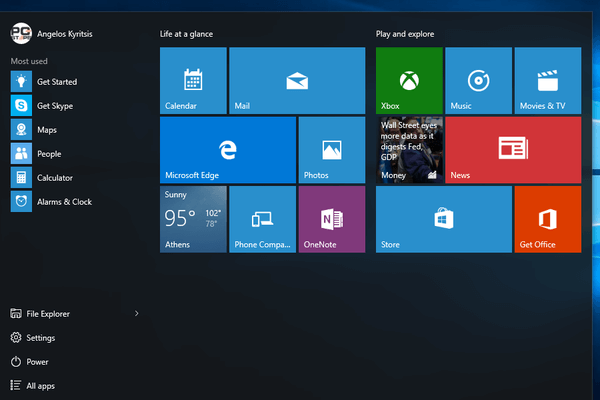The image size is (600, 400).
Task: Open the Xbox tile
Action: pos(409,80)
